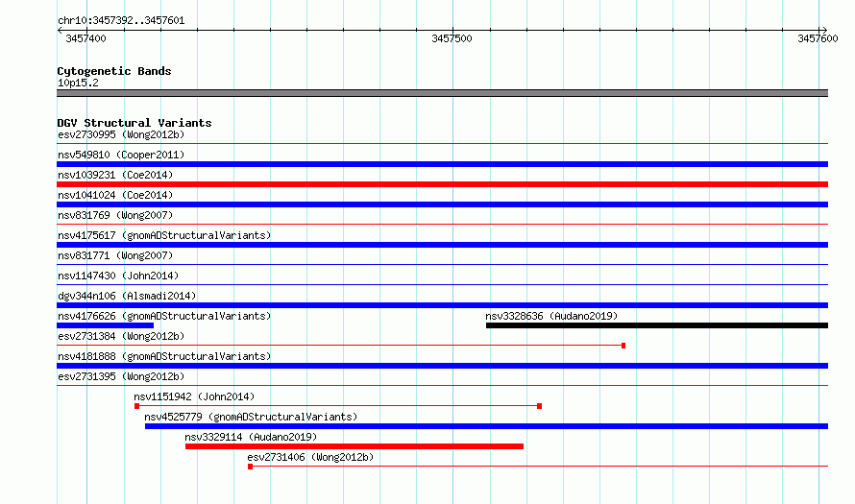Click the esv2730995 (Wong2012b) variant label
The height and width of the screenshot is (504, 855).
[x=121, y=134]
